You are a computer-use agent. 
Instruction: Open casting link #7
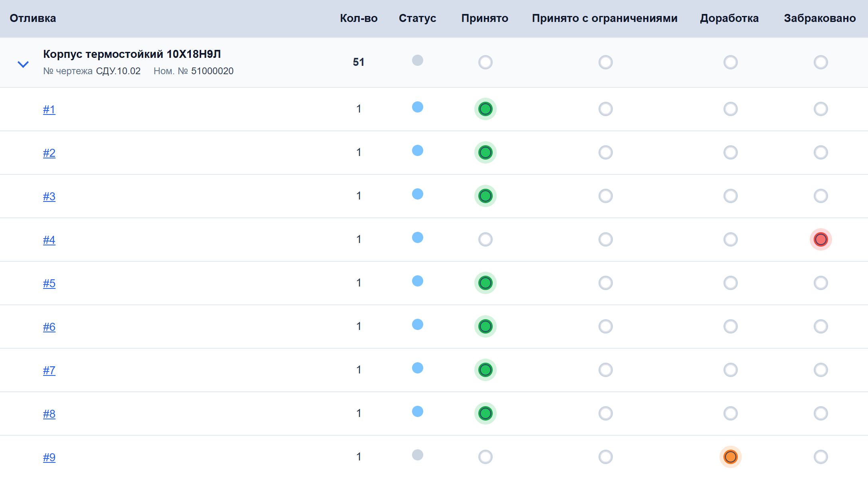pos(49,370)
